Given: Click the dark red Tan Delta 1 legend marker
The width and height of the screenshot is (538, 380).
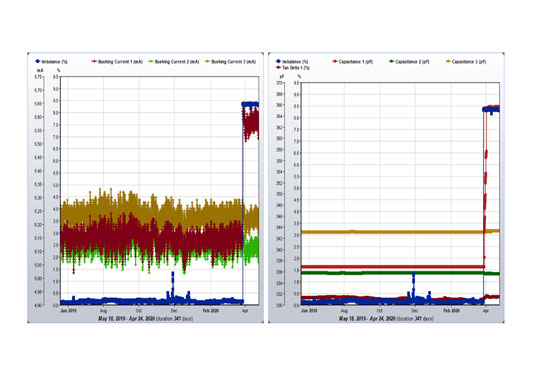Looking at the screenshot, I should 278,68.
